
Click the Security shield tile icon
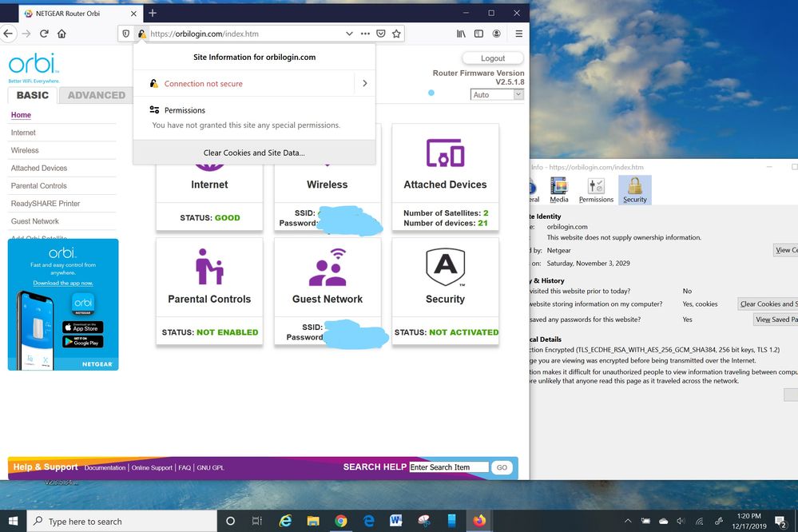[x=445, y=267]
